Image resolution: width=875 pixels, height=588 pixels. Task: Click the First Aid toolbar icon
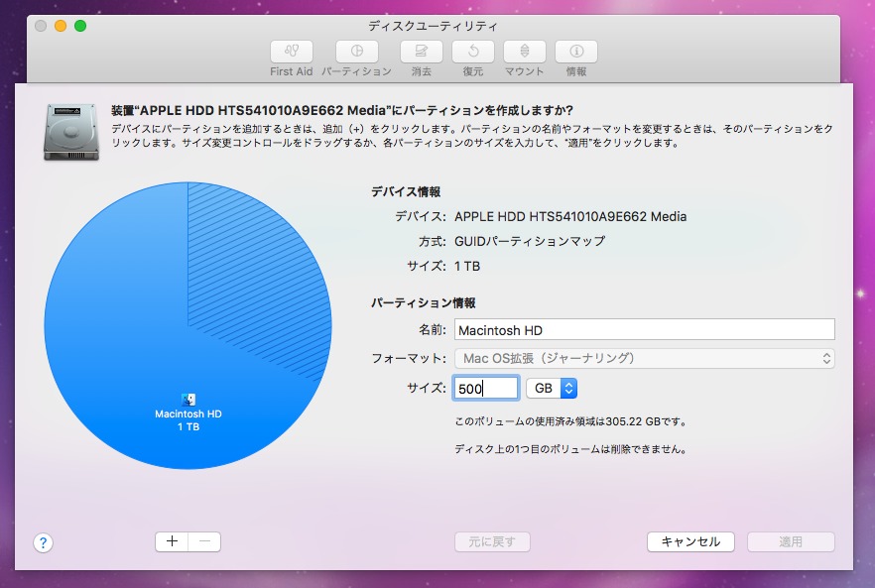tap(292, 52)
